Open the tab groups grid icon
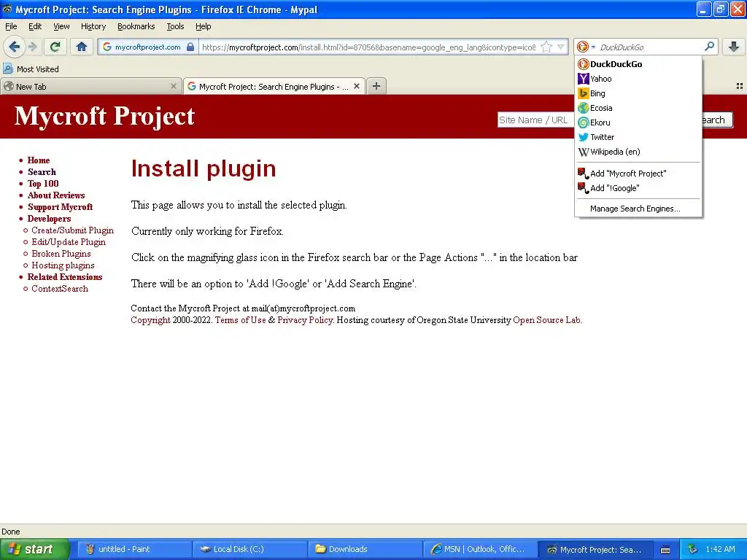The height and width of the screenshot is (560, 747). coord(740,86)
